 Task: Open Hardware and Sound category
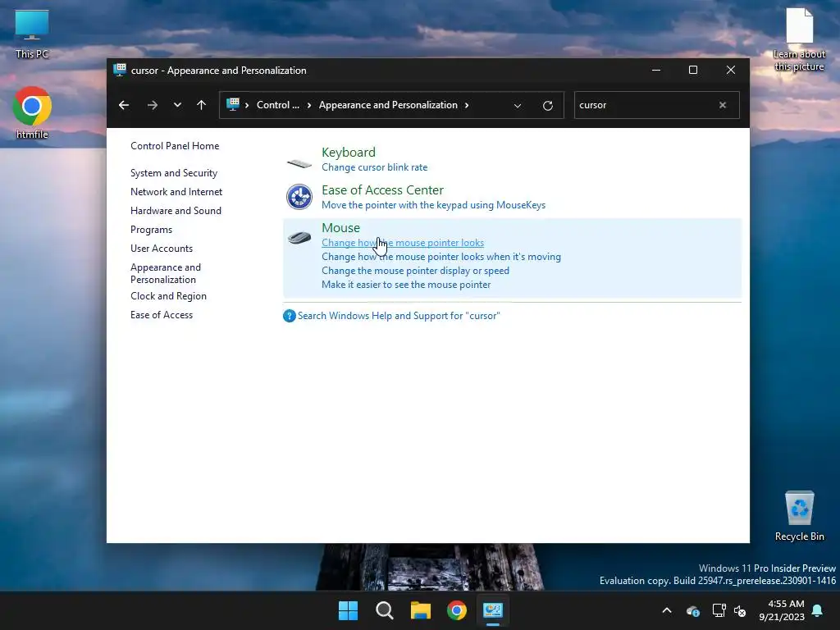(x=176, y=211)
